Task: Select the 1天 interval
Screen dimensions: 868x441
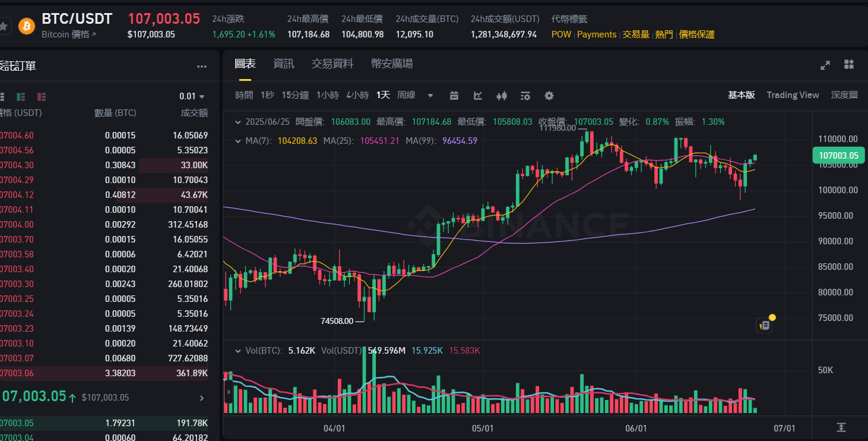Action: (x=383, y=95)
